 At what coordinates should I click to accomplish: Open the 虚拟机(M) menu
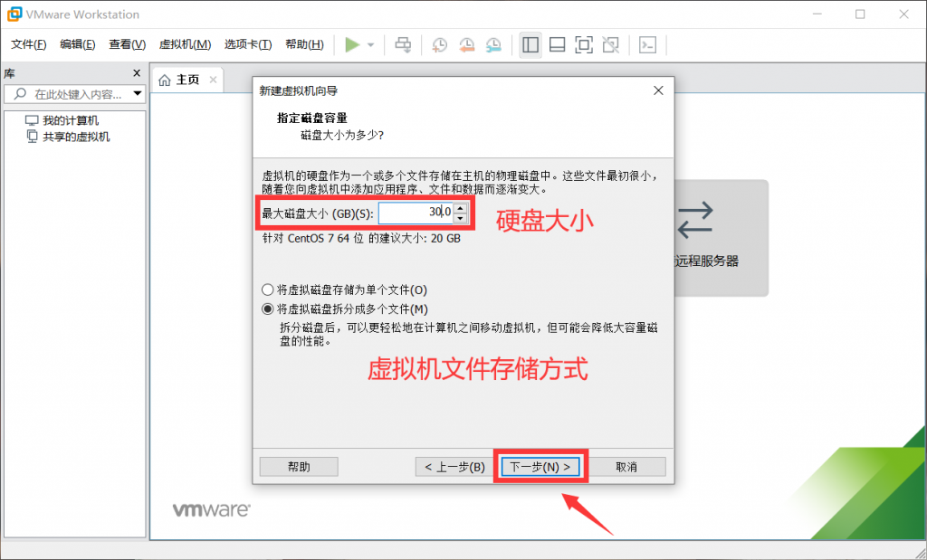click(185, 45)
